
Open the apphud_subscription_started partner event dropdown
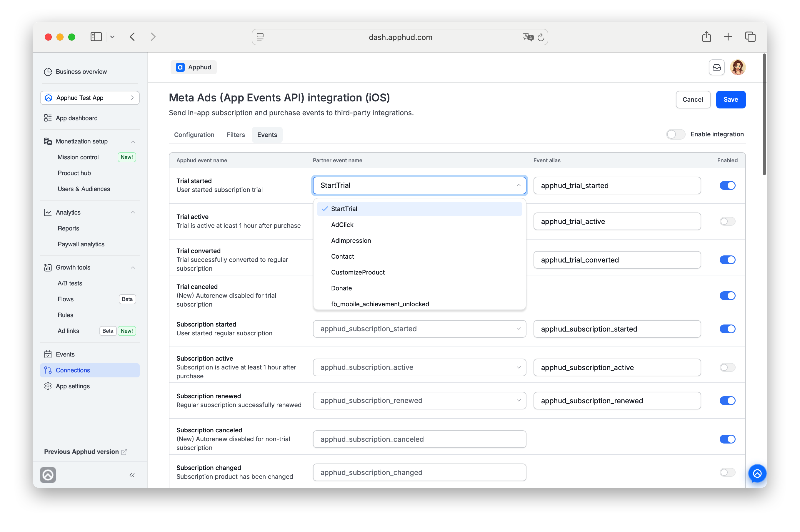(x=419, y=329)
